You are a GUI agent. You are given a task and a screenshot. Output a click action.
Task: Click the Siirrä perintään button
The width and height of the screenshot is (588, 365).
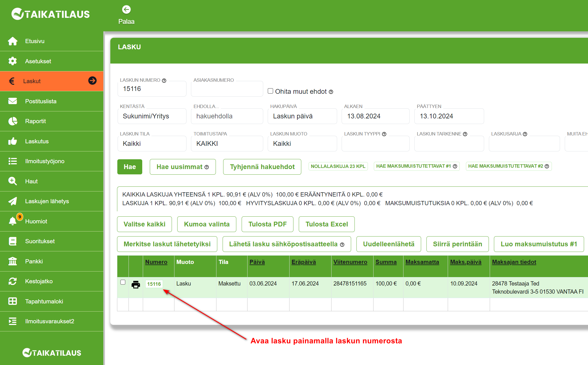[458, 244]
